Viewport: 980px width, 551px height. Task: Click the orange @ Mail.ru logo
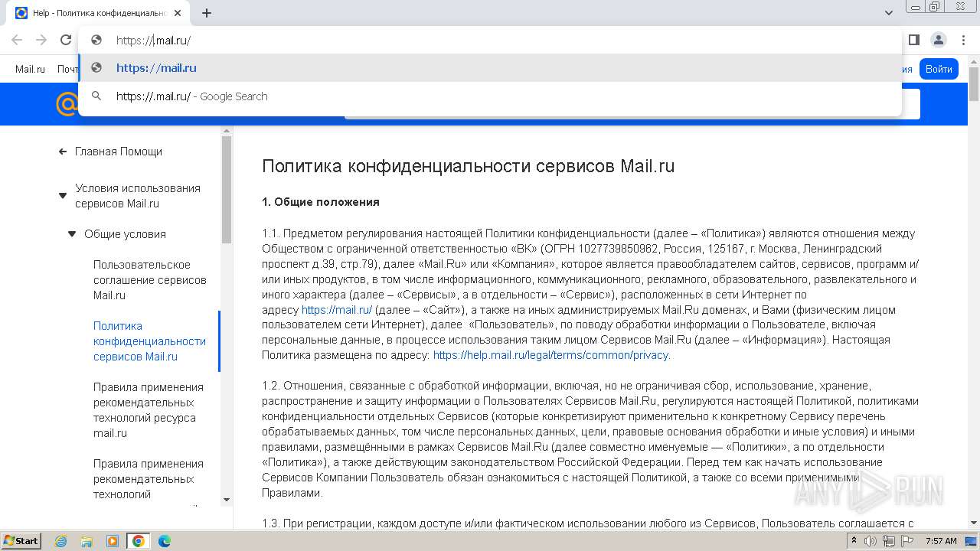click(x=67, y=103)
